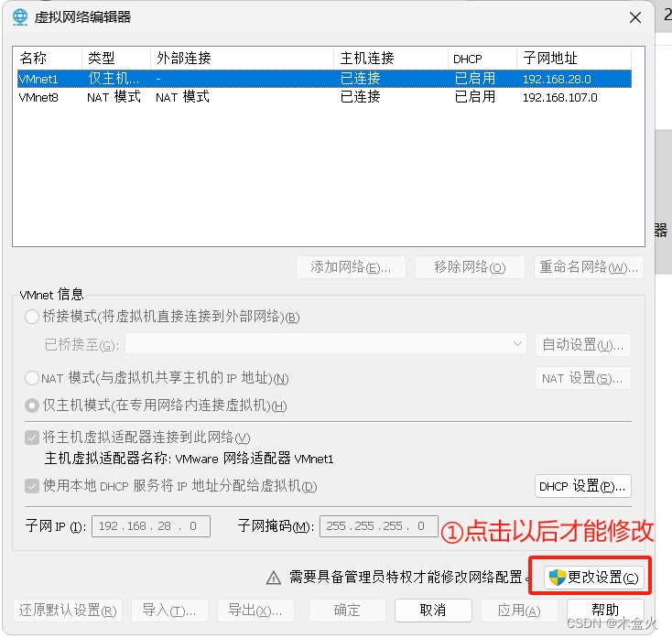This screenshot has width=672, height=638.
Task: Click the warning triangle icon
Action: pos(274,578)
